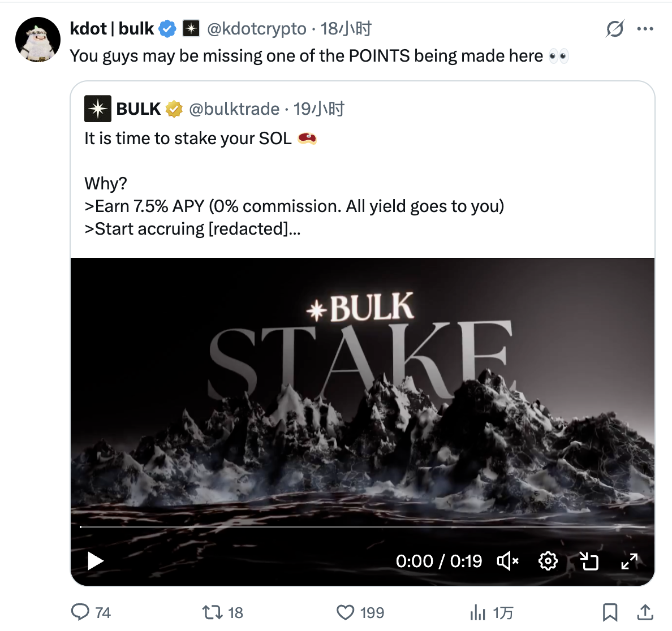Click the gold verified badge next to BULK

point(174,109)
